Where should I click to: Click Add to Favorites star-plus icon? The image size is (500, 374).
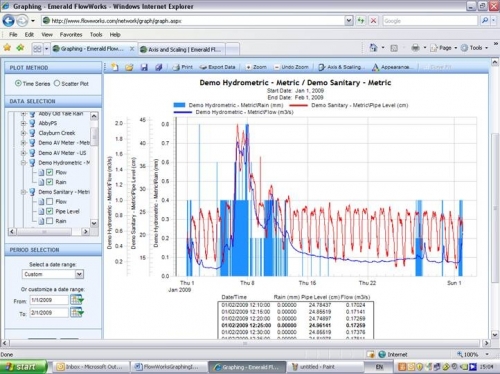coord(20,48)
